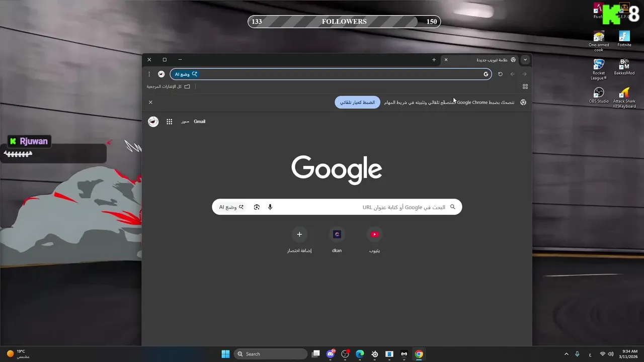
Task: Click the Chrome icon on the taskbar
Action: point(419,354)
